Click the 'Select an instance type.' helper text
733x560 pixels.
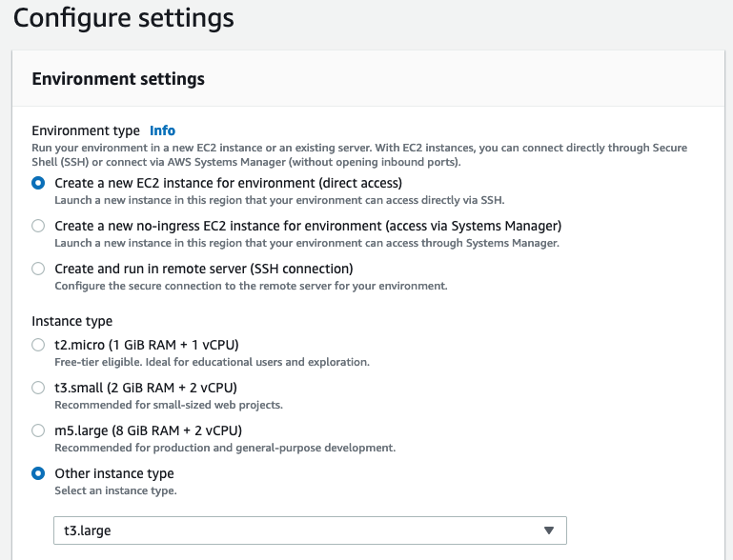pyautogui.click(x=115, y=490)
